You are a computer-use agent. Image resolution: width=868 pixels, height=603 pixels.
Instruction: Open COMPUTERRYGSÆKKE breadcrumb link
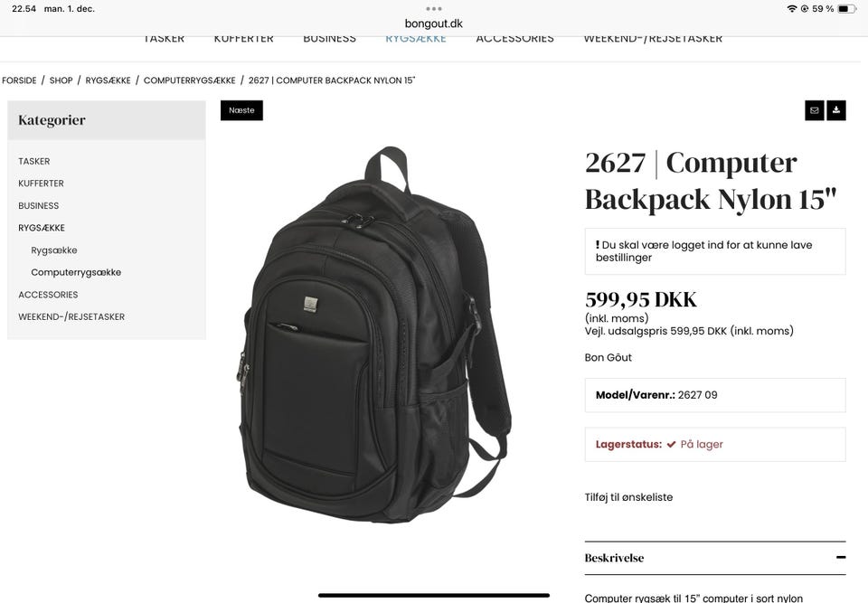(189, 80)
